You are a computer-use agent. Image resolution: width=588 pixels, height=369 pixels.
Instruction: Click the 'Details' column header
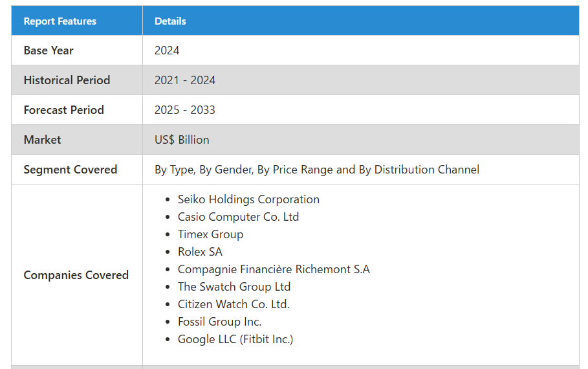click(170, 21)
